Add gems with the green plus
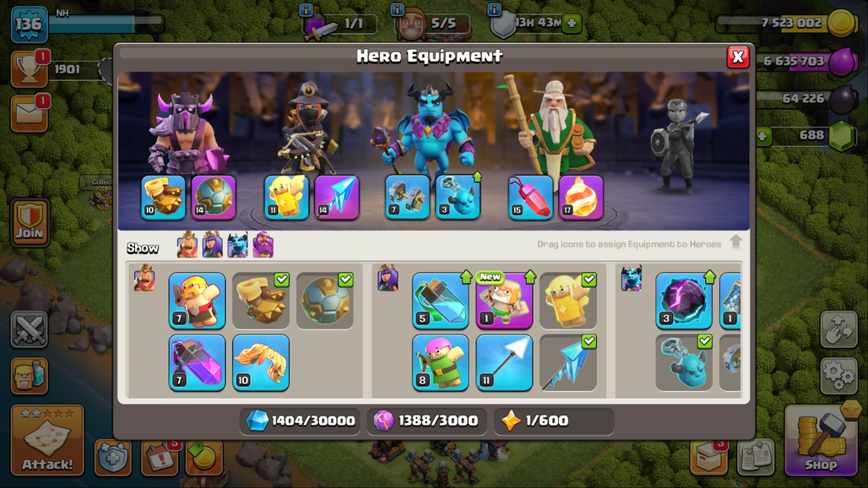The width and height of the screenshot is (868, 488). [x=762, y=136]
